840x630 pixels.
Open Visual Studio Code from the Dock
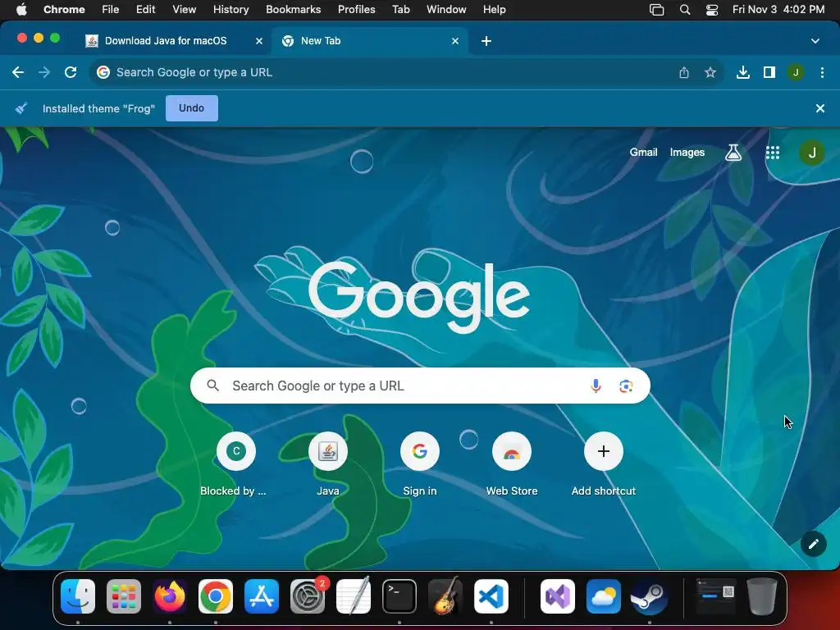(491, 596)
